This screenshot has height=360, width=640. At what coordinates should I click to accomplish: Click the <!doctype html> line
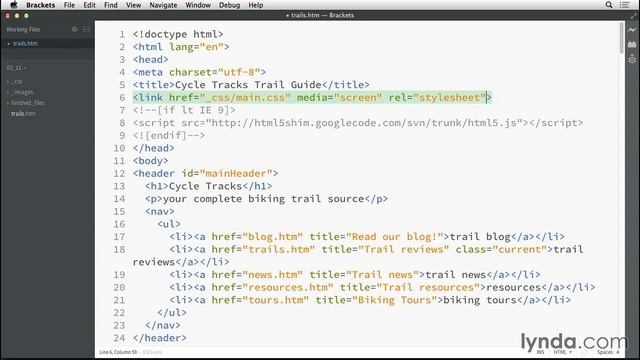pos(178,34)
